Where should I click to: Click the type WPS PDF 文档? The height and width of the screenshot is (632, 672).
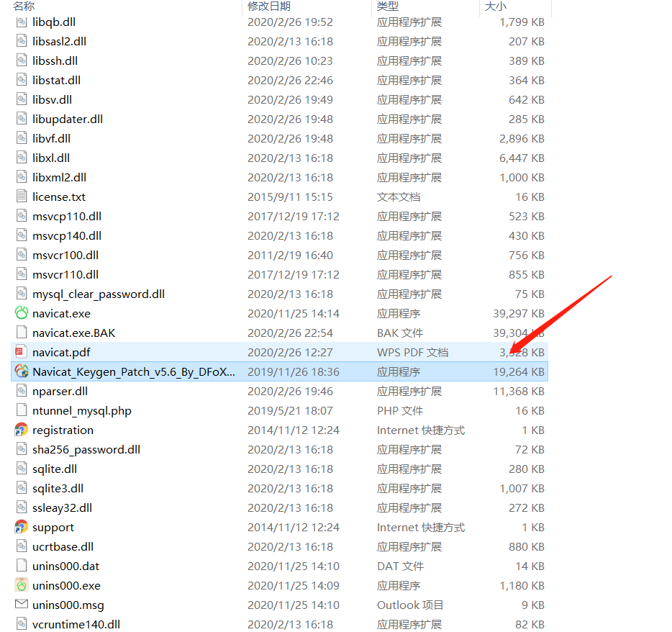coord(413,353)
